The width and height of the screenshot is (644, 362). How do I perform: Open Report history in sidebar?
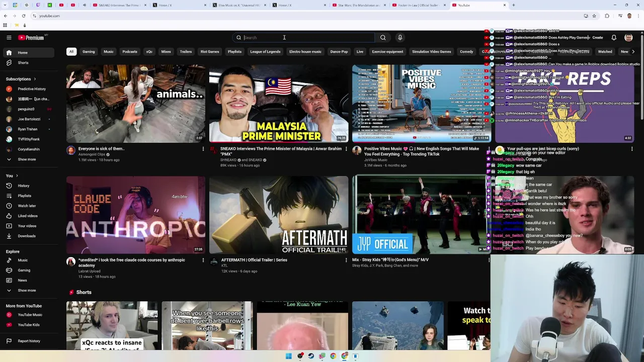tap(29, 341)
